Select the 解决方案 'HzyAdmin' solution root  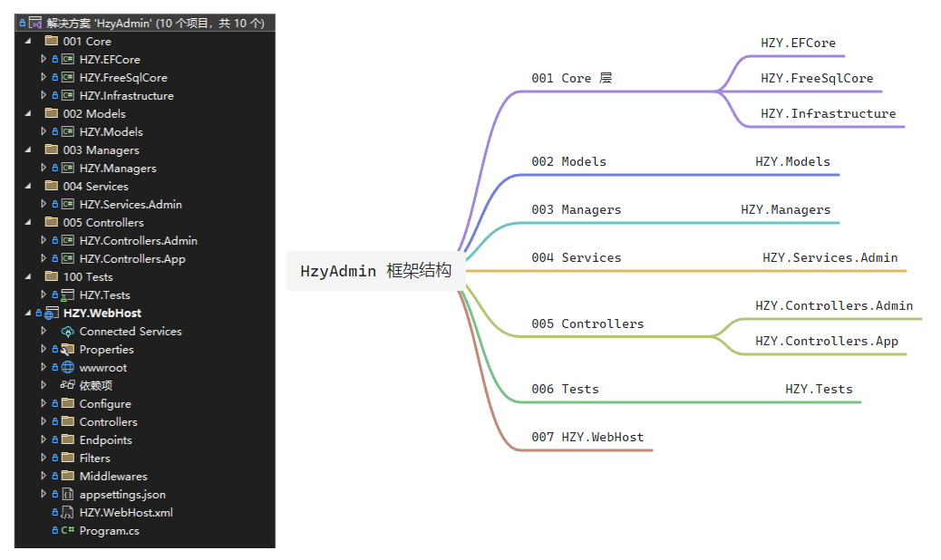click(x=154, y=24)
